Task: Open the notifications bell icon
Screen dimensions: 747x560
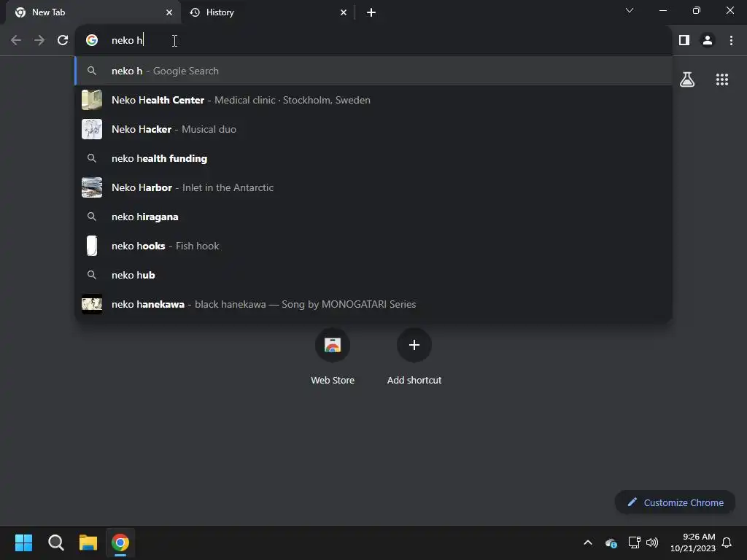Action: [727, 542]
